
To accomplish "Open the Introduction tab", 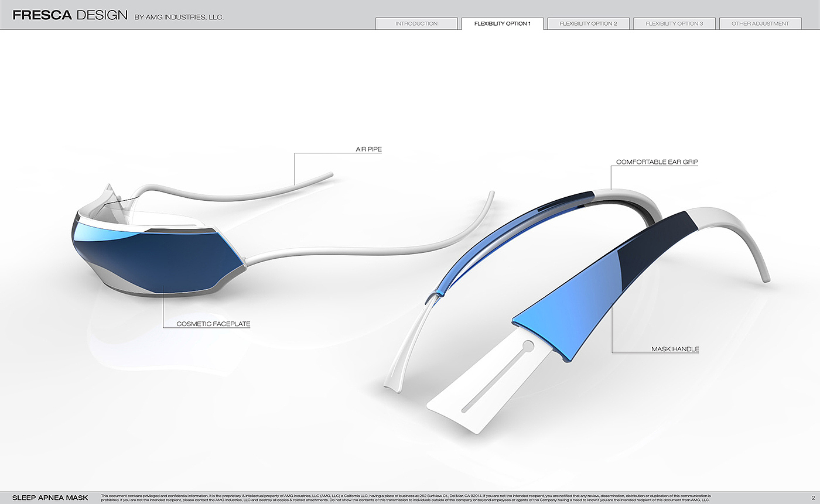I will [416, 24].
